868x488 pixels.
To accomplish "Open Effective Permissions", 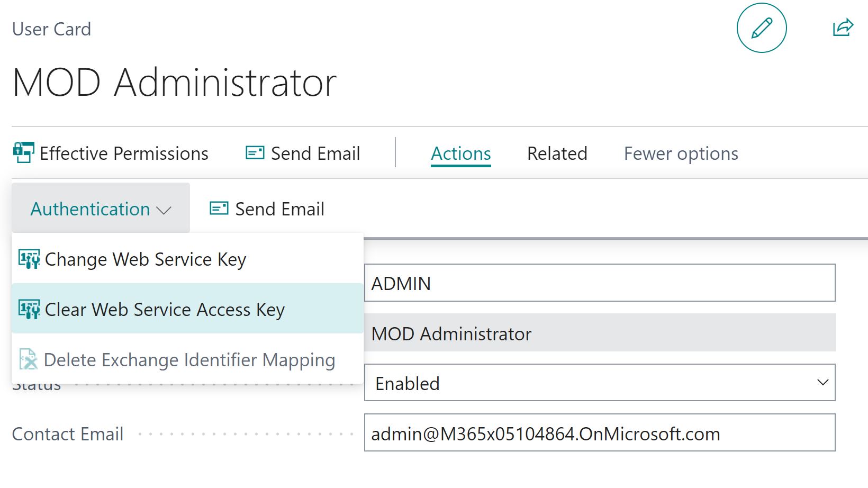I will click(x=124, y=153).
